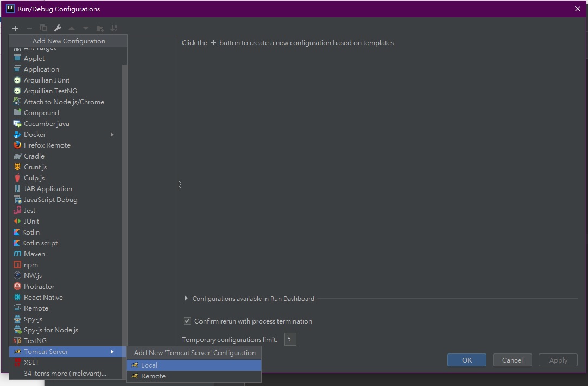
Task: Select Local Tomcat Server option
Action: 194,365
